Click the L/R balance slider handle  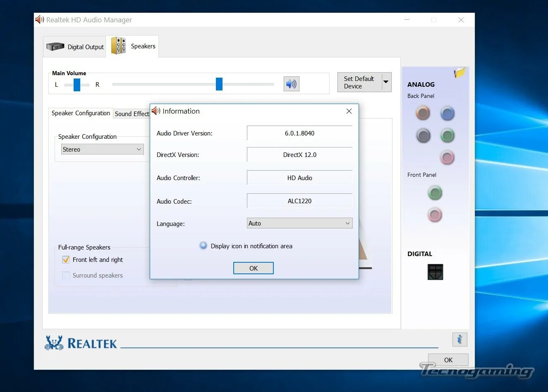coord(77,85)
